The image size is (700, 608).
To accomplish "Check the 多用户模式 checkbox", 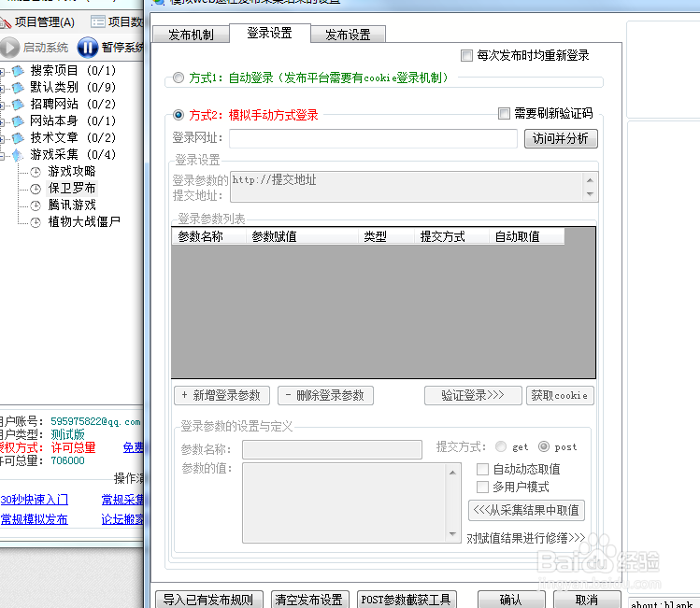I will click(482, 487).
